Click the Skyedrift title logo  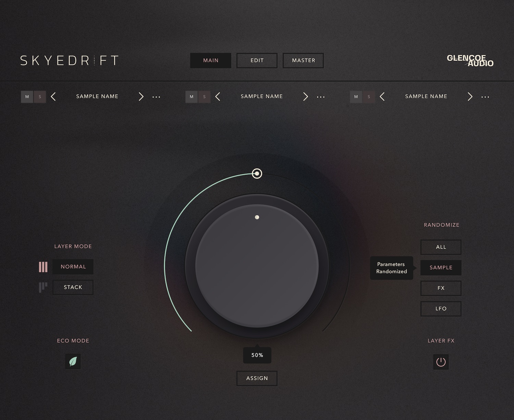tap(70, 61)
